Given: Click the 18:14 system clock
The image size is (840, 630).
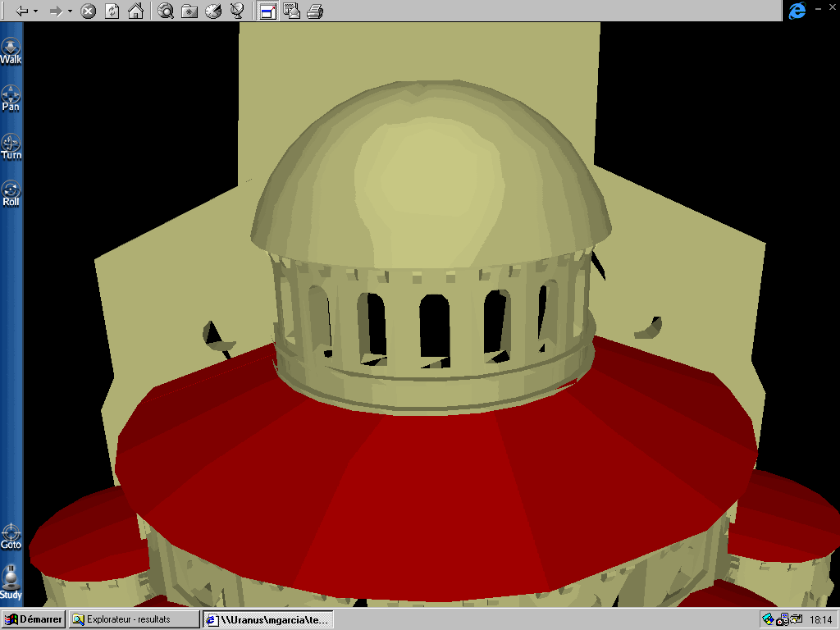Looking at the screenshot, I should (820, 620).
